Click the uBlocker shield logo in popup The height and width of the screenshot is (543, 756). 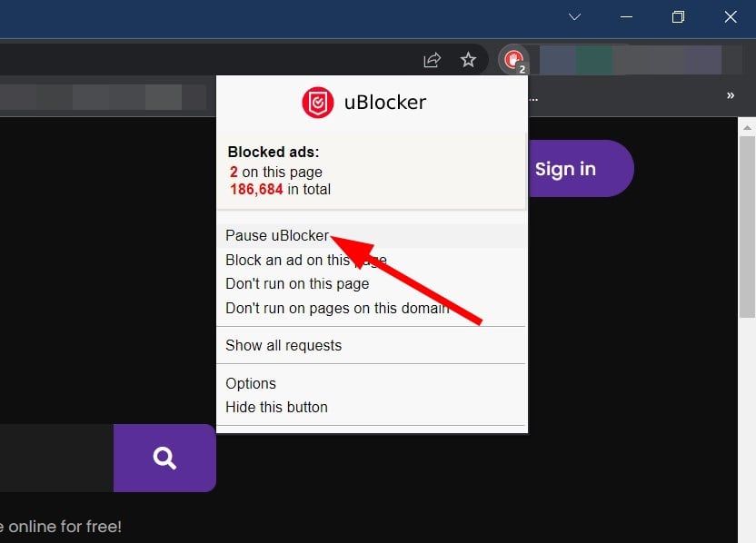pos(317,102)
